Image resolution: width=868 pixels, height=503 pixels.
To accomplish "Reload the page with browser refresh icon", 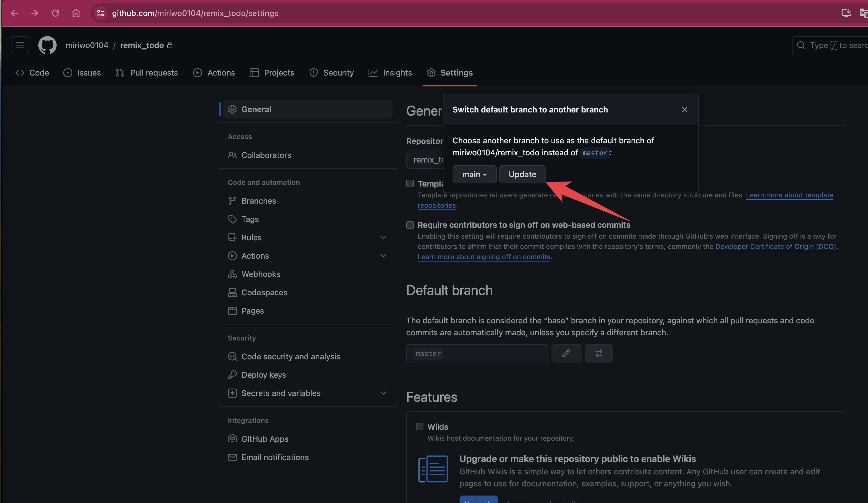I will coord(55,13).
